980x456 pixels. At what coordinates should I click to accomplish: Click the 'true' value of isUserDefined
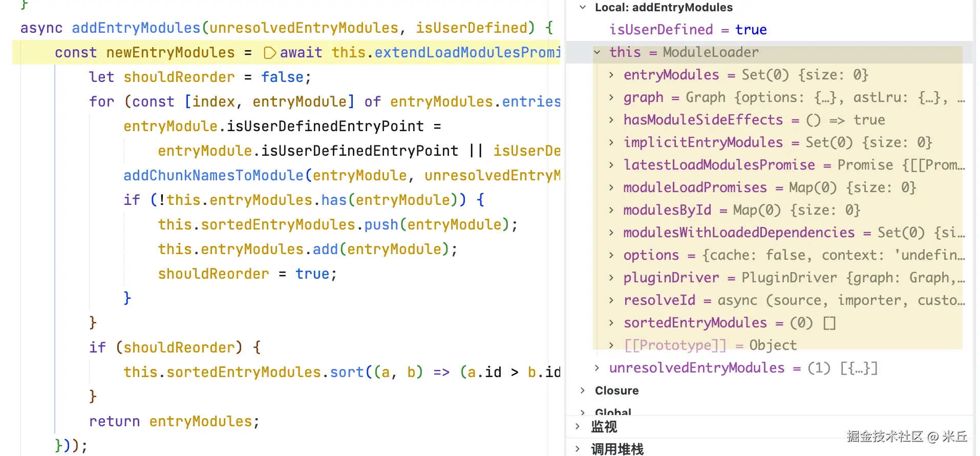click(751, 30)
